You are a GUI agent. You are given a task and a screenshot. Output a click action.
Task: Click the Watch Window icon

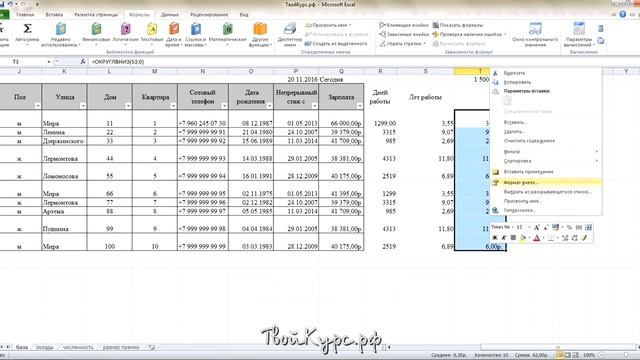[535, 29]
